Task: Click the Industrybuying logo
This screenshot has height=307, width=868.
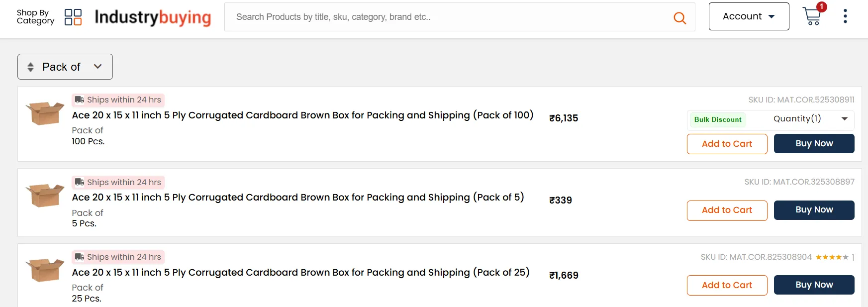Action: point(153,17)
